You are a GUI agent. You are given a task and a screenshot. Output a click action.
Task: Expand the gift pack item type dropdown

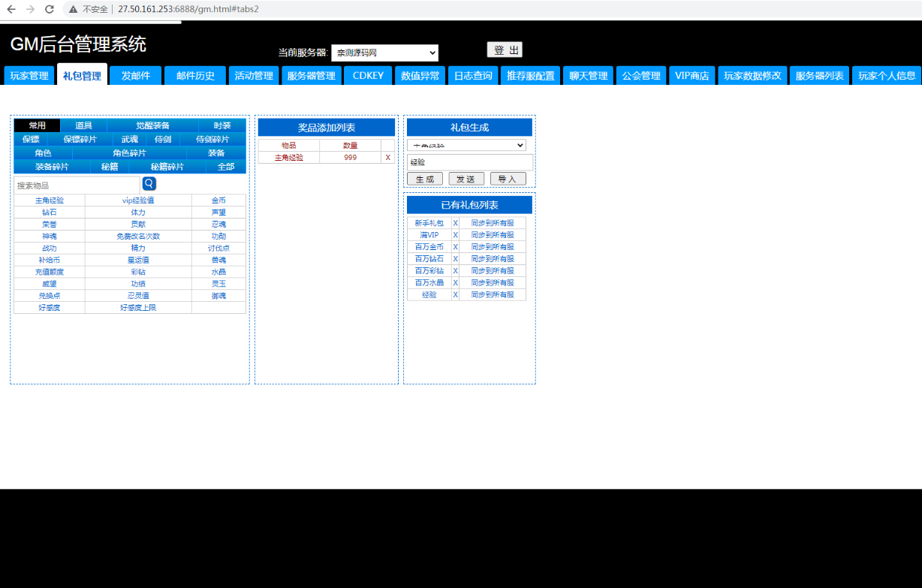pyautogui.click(x=466, y=145)
